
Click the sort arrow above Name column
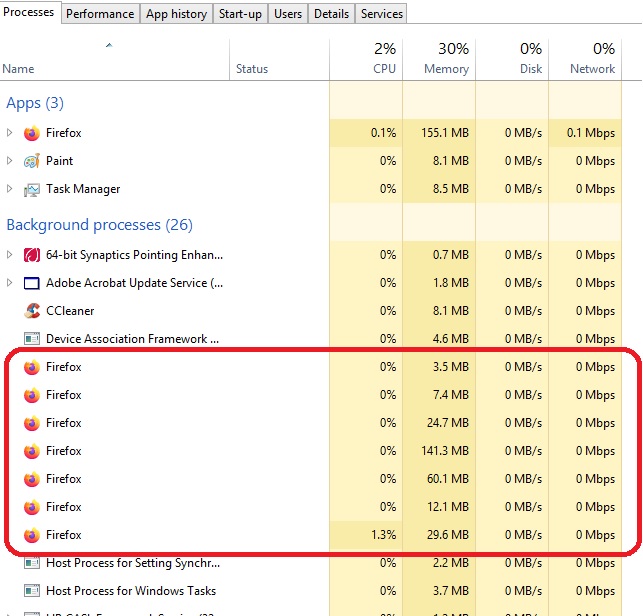109,46
